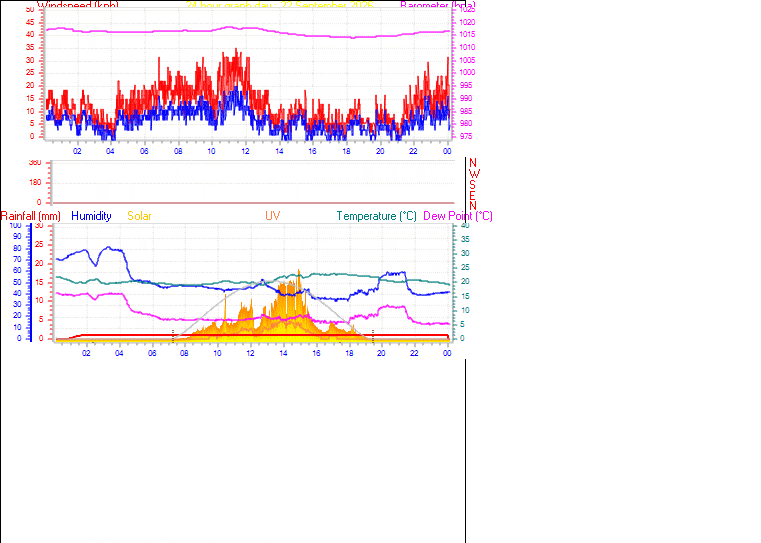The height and width of the screenshot is (543, 761).
Task: Click the 45 kph windspeed scale value
Action: [30, 22]
